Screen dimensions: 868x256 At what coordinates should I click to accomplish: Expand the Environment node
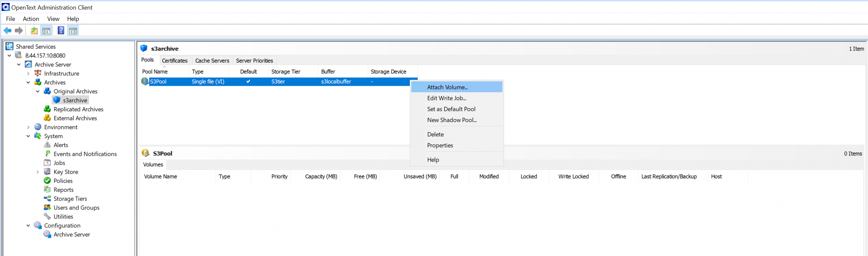click(28, 127)
